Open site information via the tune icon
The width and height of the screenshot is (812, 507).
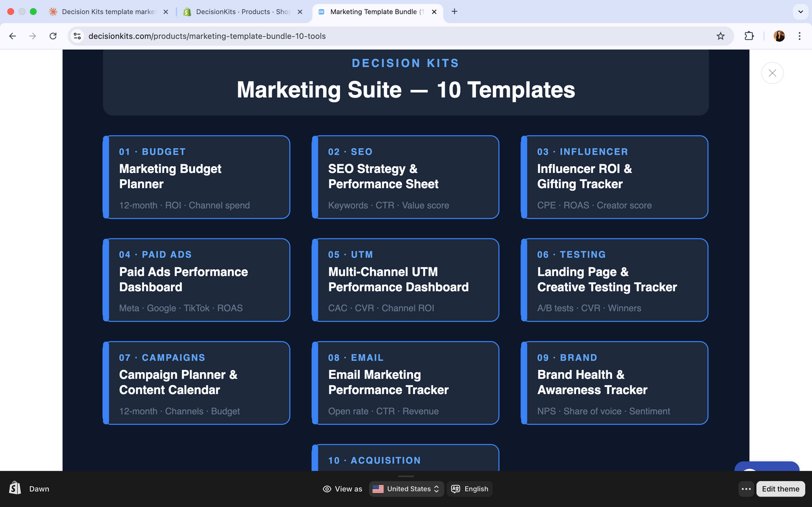[x=77, y=35]
